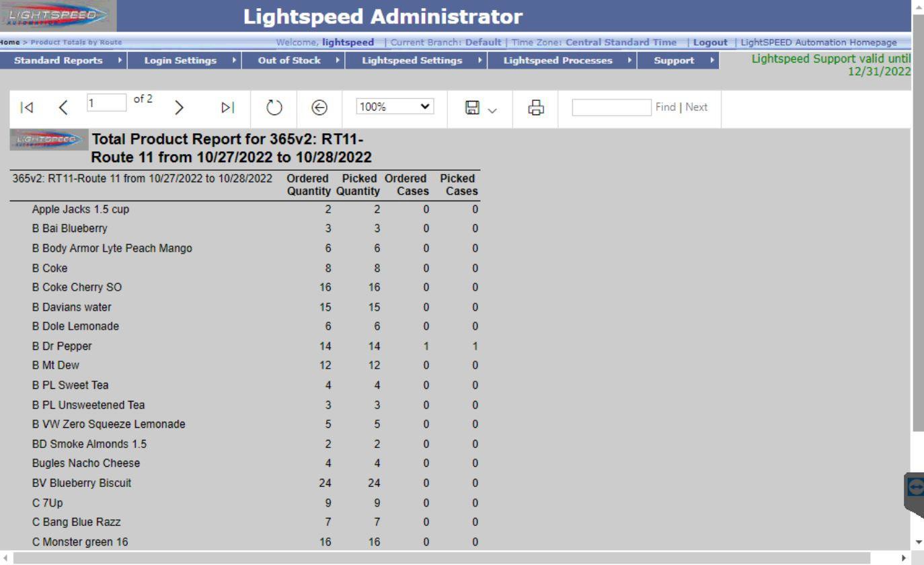This screenshot has width=924, height=565.
Task: Click the find text search box
Action: click(x=611, y=107)
